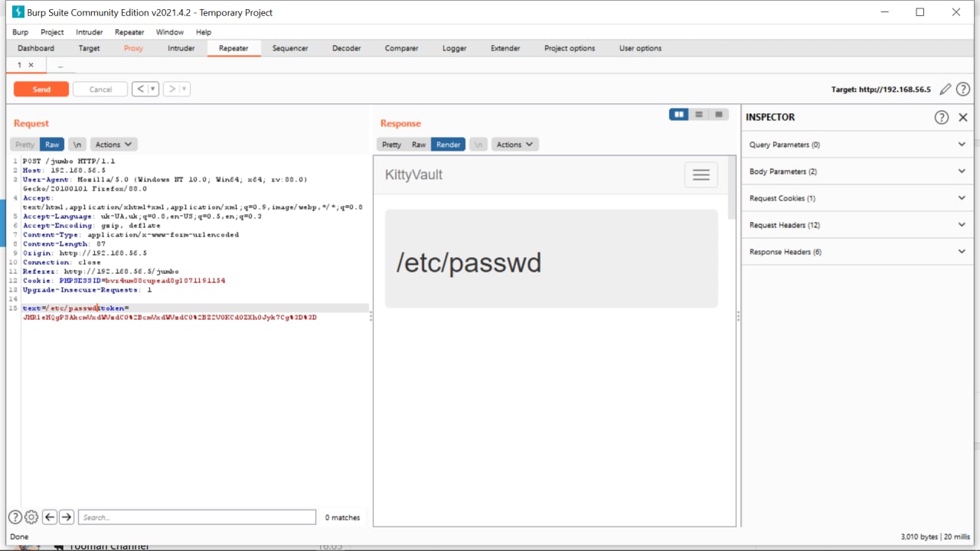The width and height of the screenshot is (980, 551).
Task: Expand Body Parameters (2) section
Action: [857, 171]
